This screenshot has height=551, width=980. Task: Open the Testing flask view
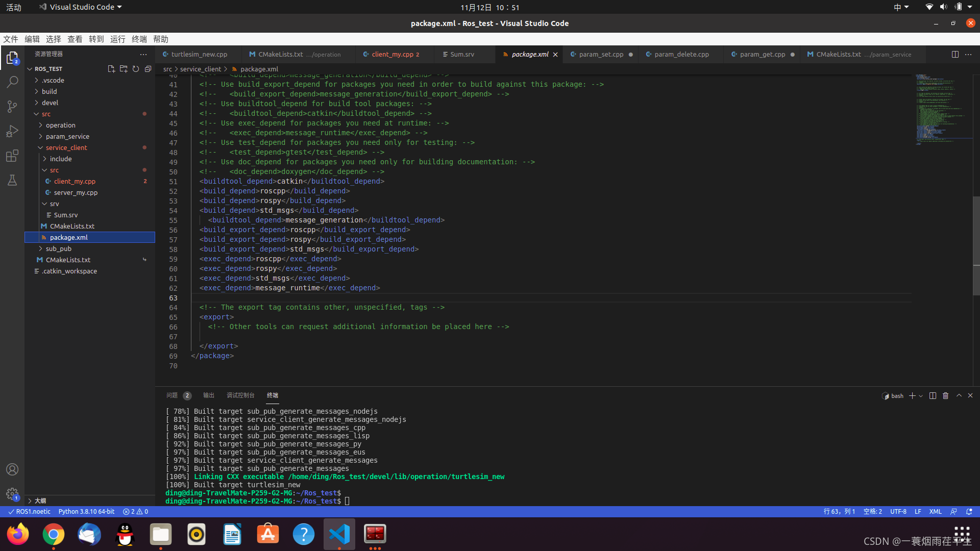tap(12, 180)
